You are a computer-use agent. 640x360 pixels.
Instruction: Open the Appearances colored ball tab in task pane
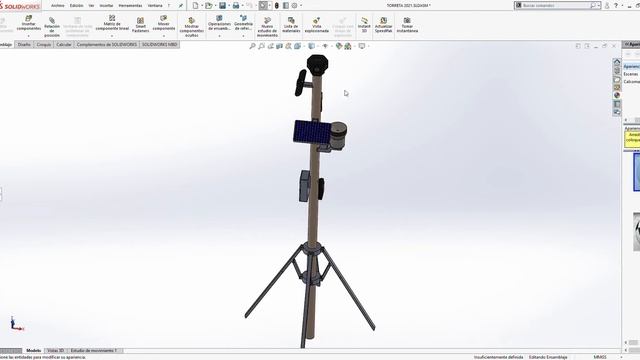point(617,95)
